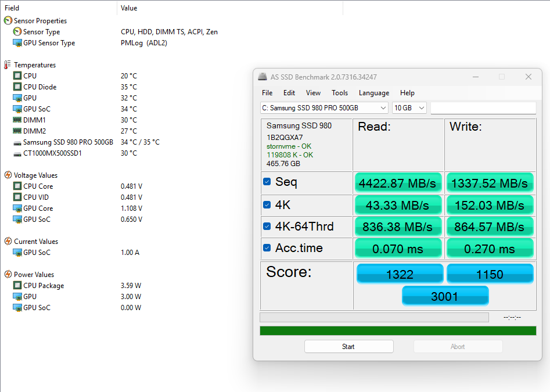The image size is (550, 392).
Task: Click the Sensor Type row icon
Action: pos(17,31)
